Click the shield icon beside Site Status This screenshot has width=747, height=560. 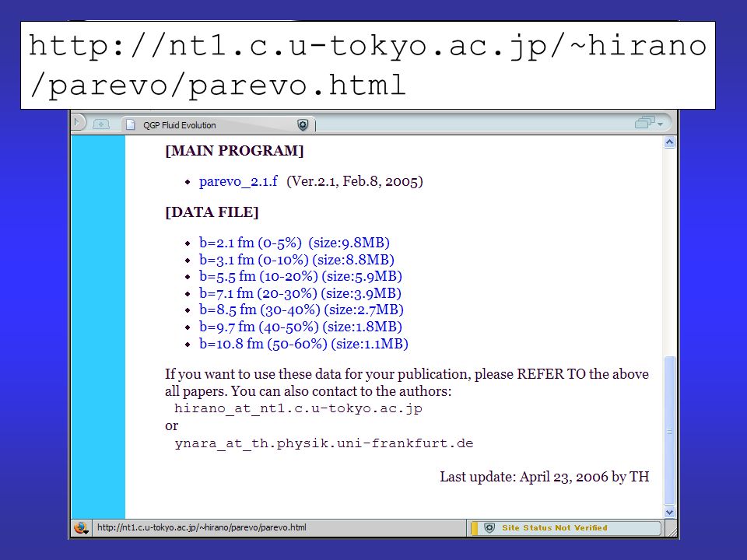pyautogui.click(x=489, y=527)
